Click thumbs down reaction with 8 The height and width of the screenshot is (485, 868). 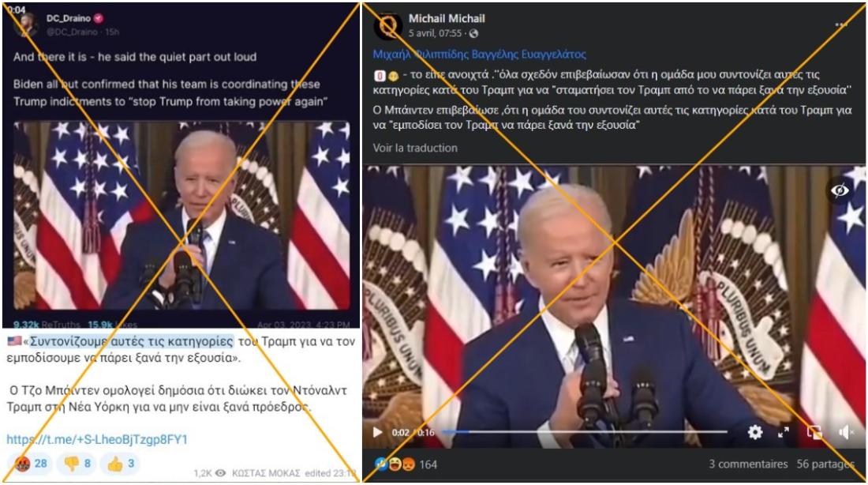(x=77, y=464)
